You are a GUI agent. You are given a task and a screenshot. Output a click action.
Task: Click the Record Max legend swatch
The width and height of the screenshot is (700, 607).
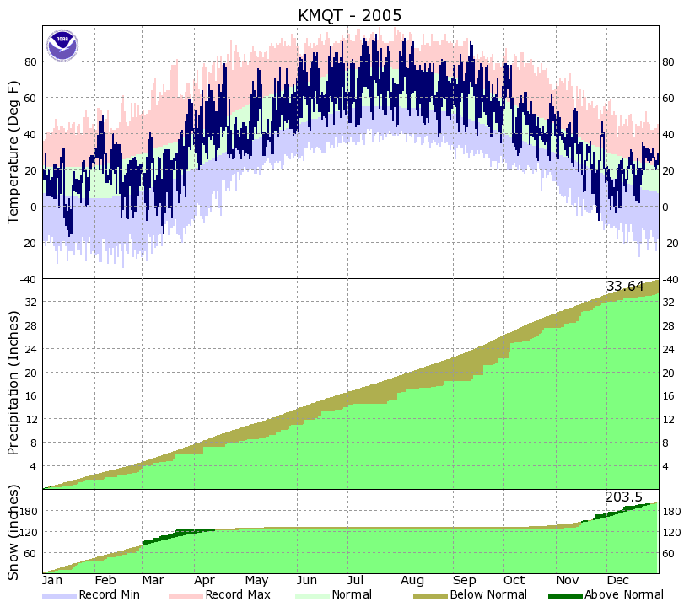[186, 597]
